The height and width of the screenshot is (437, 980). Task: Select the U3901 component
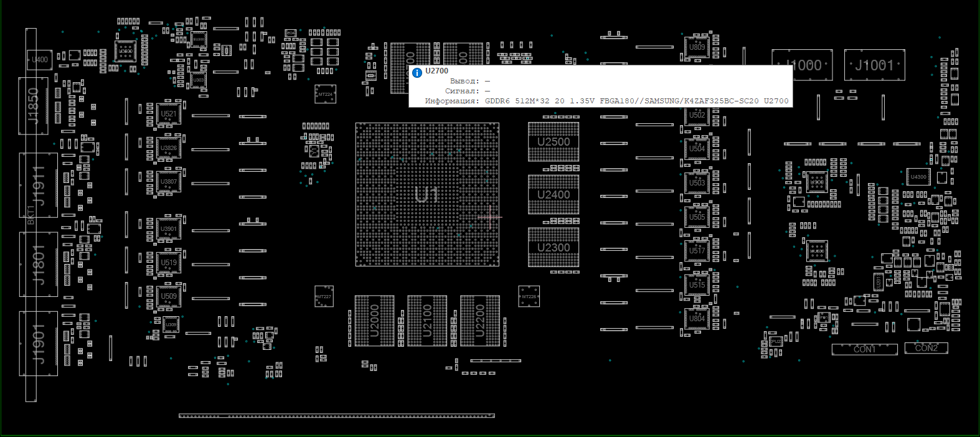(168, 229)
